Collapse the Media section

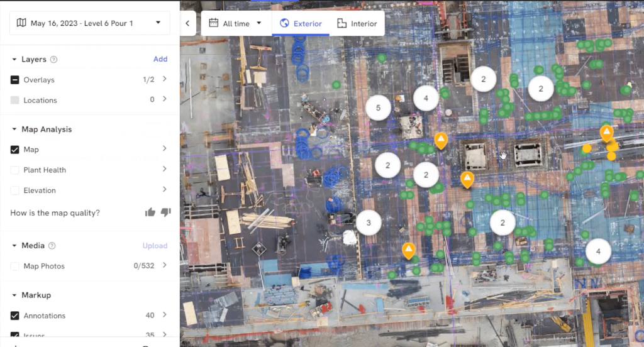point(14,246)
